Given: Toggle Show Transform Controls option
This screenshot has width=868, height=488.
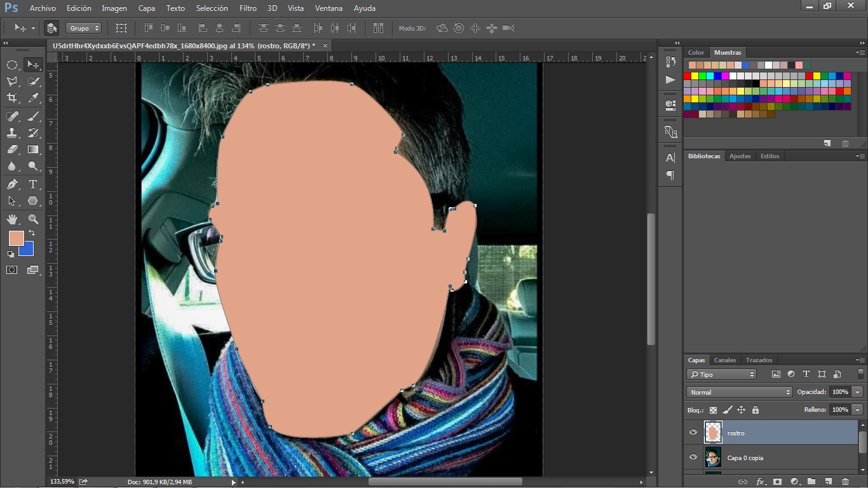Looking at the screenshot, I should point(121,28).
